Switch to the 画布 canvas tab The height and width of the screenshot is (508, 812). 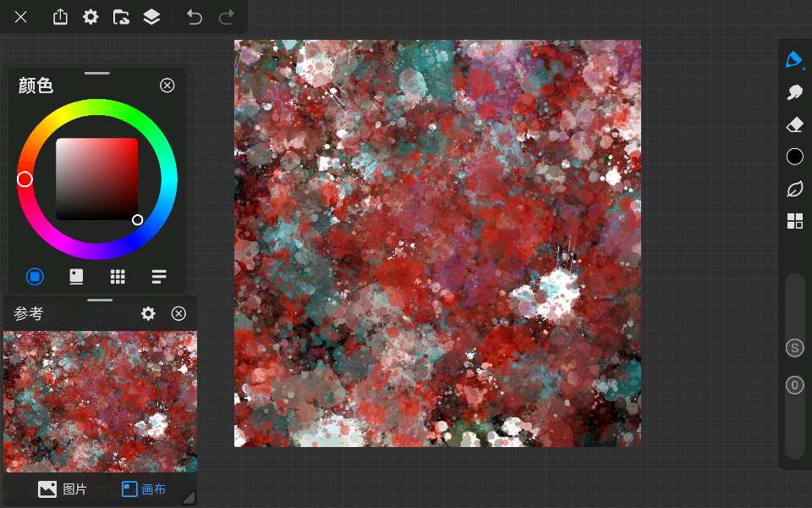pyautogui.click(x=143, y=489)
